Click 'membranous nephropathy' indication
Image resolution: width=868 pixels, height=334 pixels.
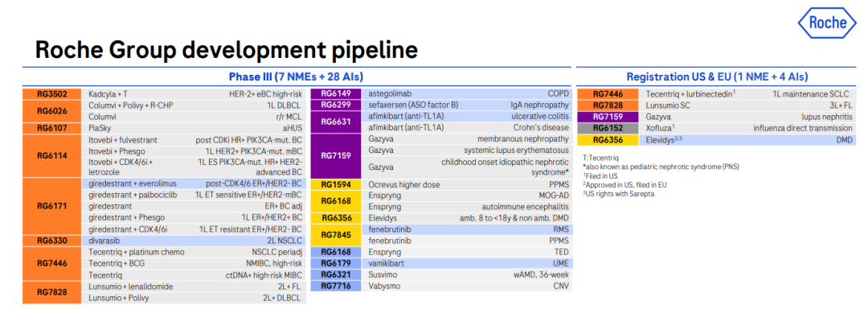coord(523,139)
